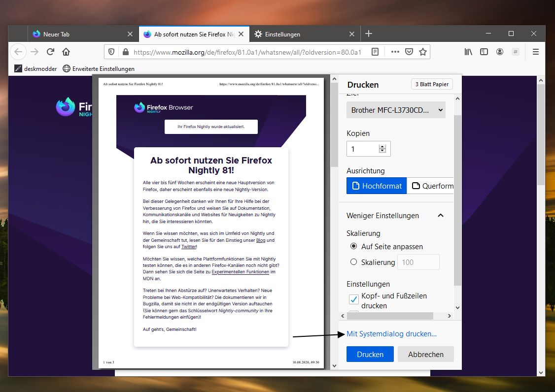Show site security padlock info
The width and height of the screenshot is (555, 392).
[x=125, y=52]
